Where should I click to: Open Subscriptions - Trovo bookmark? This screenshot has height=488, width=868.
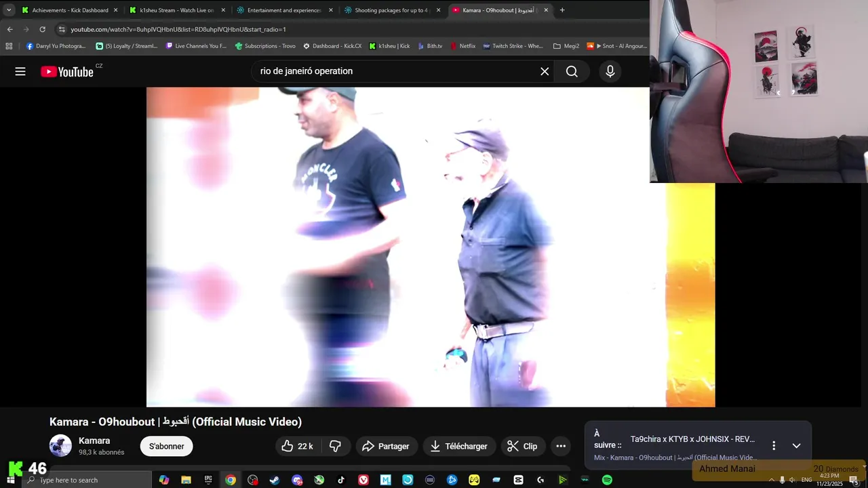(265, 46)
